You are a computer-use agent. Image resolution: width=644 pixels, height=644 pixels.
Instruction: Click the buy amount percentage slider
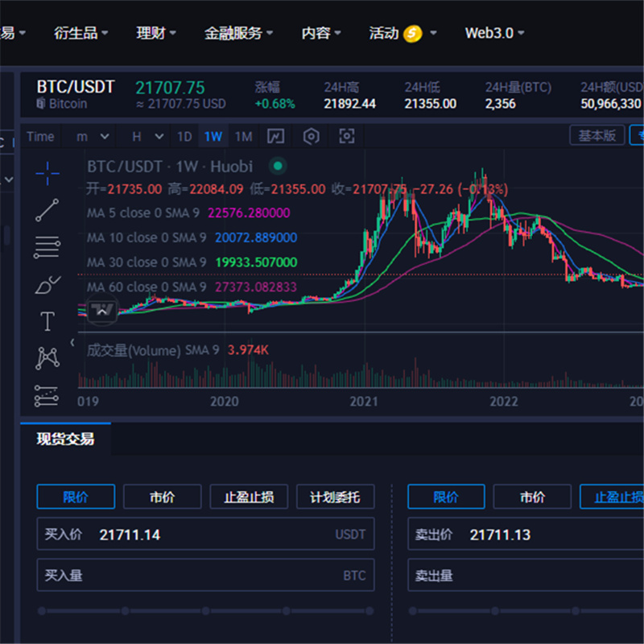coord(206,611)
